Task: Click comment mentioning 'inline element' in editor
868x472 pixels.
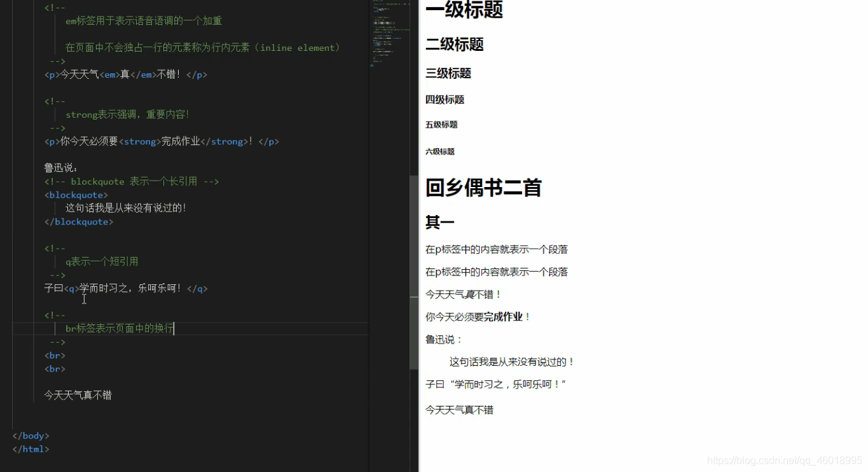Action: pos(203,48)
